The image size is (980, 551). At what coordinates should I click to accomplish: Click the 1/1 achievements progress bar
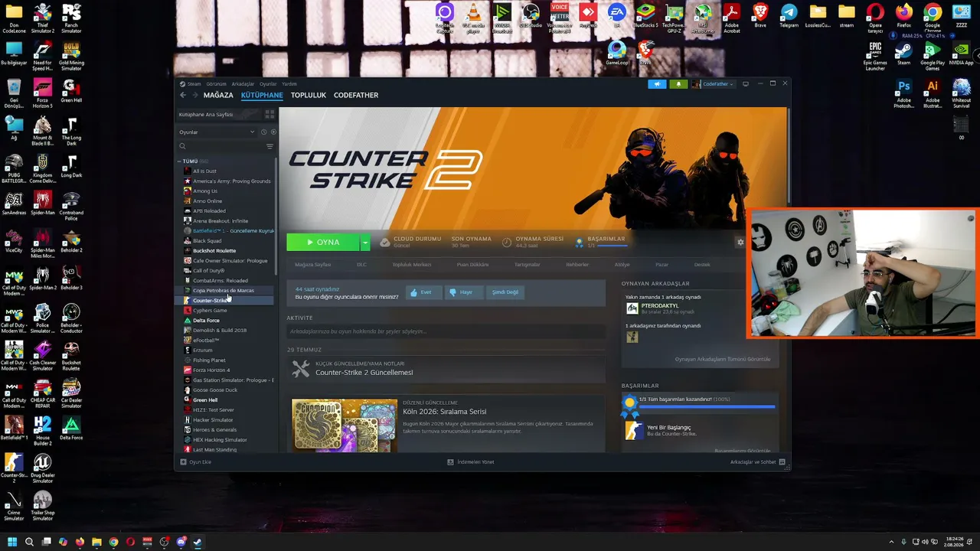[707, 406]
